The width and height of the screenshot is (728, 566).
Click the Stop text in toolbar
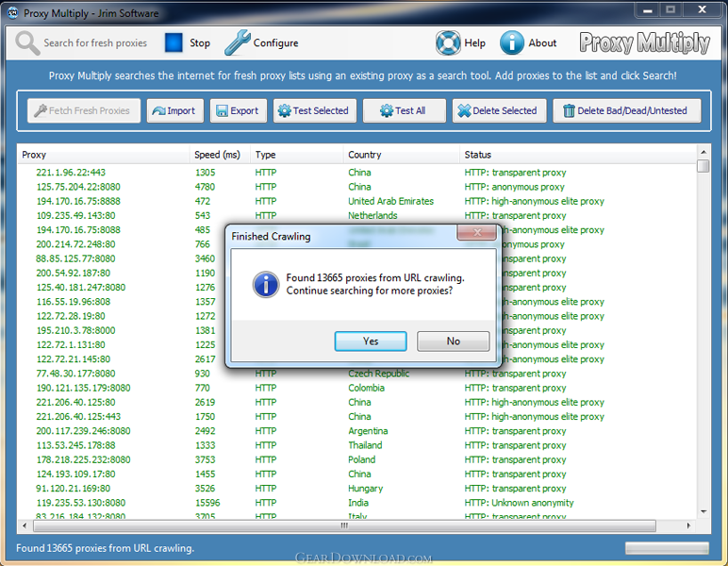(x=200, y=42)
